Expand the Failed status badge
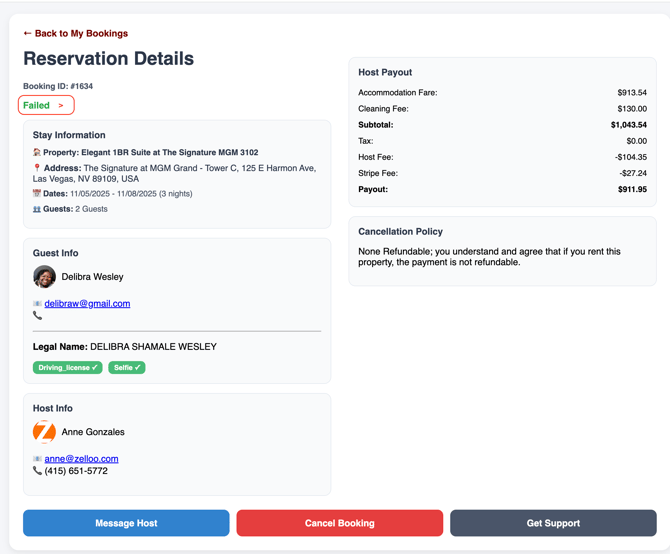670x554 pixels. coord(45,105)
